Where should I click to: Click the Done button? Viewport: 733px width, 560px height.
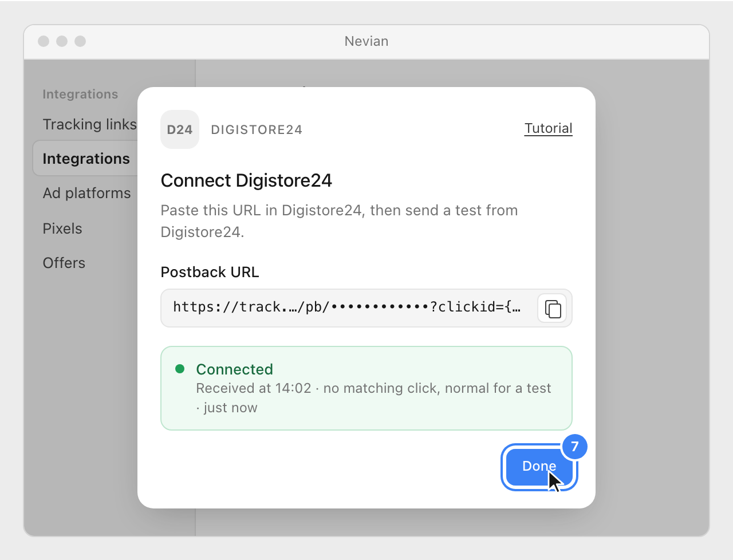pos(539,467)
